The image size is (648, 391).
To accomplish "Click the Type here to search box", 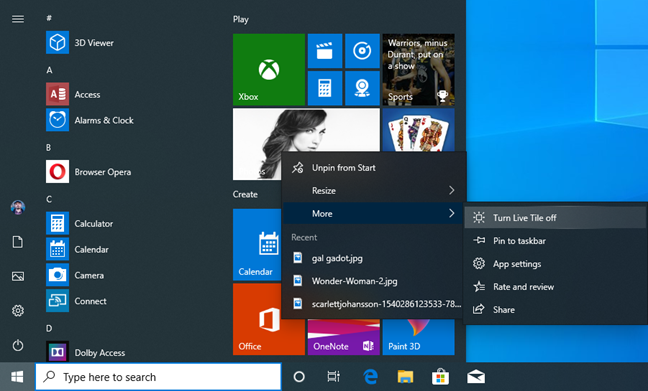I will [158, 377].
